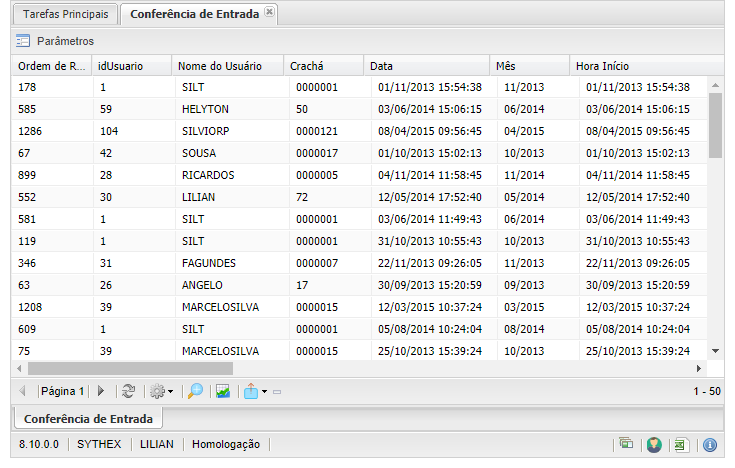This screenshot has height=468, width=735.
Task: Open the gear settings icon
Action: pyautogui.click(x=157, y=391)
